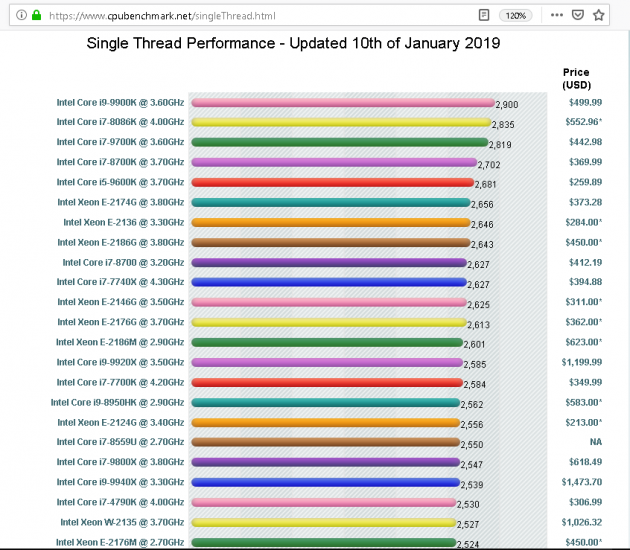Viewport: 630px width, 550px height.
Task: Click the pink i9-9900K score bar
Action: [x=343, y=103]
